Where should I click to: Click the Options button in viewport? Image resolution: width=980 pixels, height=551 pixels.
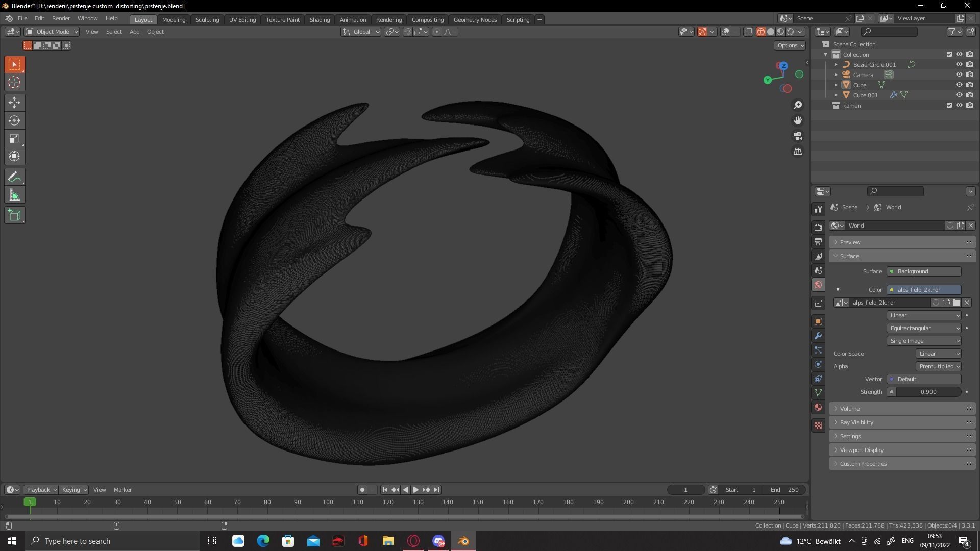tap(790, 45)
